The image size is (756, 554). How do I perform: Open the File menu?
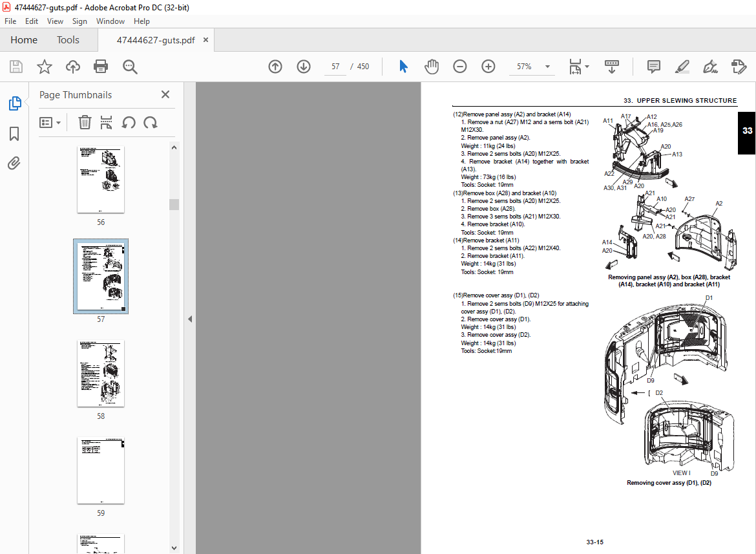(10, 21)
